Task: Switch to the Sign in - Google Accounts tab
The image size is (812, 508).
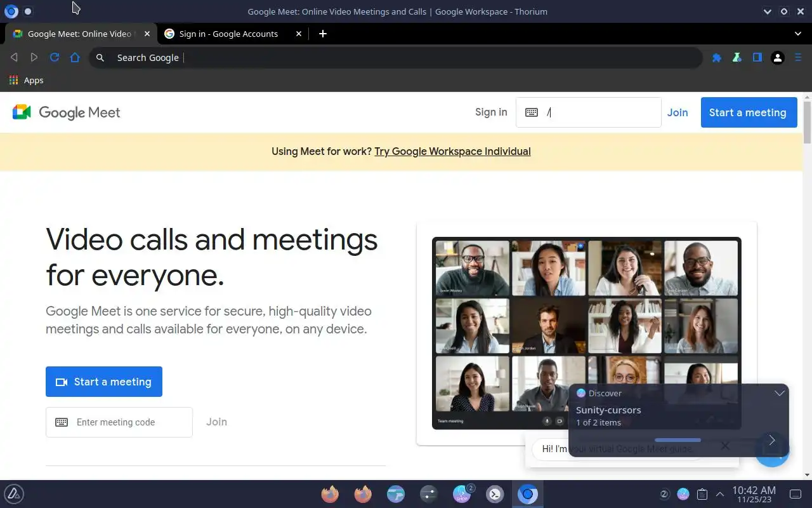Action: point(233,34)
